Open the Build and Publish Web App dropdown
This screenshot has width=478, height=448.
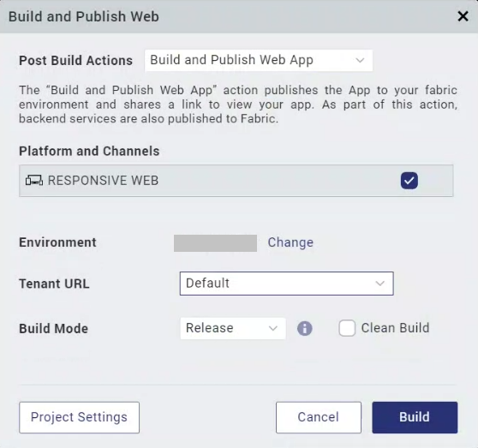259,60
